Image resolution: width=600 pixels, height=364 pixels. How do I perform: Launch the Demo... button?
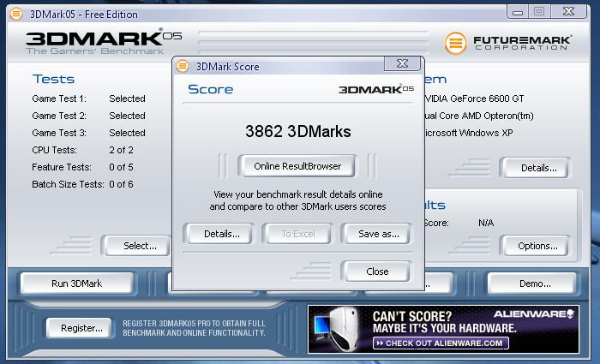click(532, 283)
